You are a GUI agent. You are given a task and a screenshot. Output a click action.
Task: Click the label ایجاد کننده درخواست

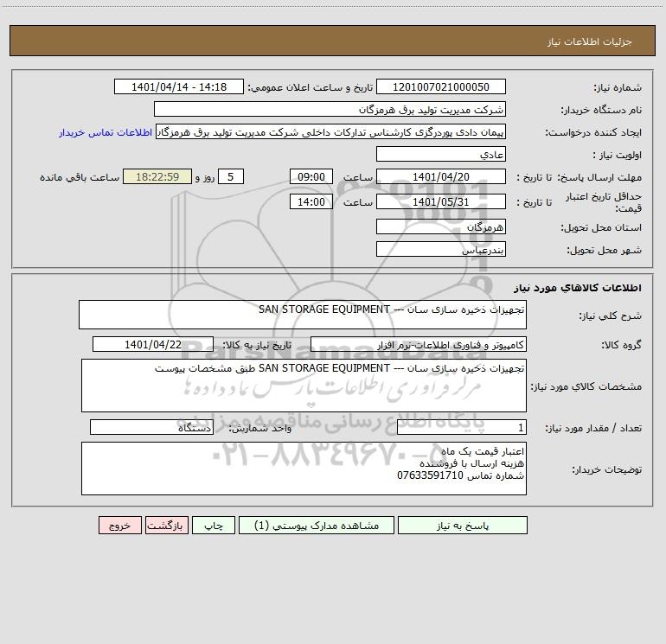593,132
